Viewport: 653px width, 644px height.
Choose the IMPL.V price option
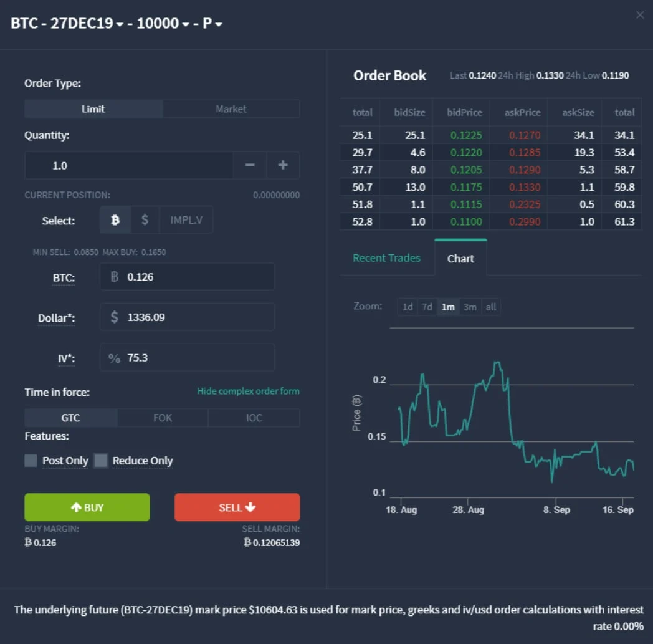click(x=186, y=220)
